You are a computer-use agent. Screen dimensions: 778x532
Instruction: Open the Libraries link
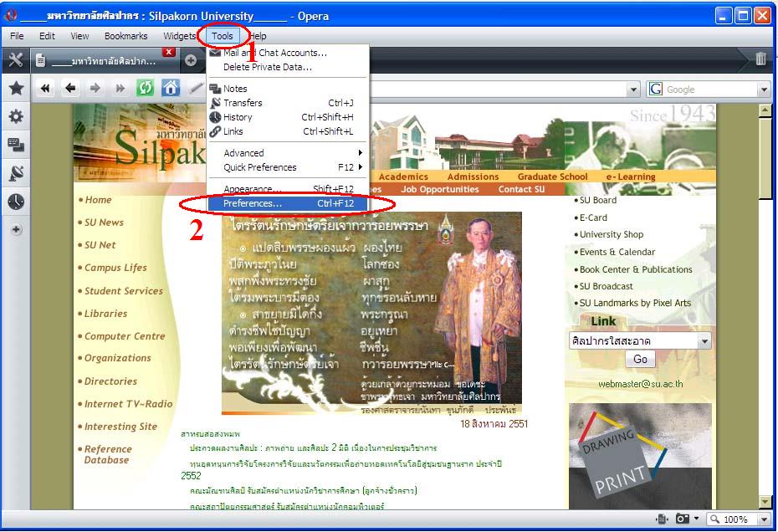coord(105,313)
